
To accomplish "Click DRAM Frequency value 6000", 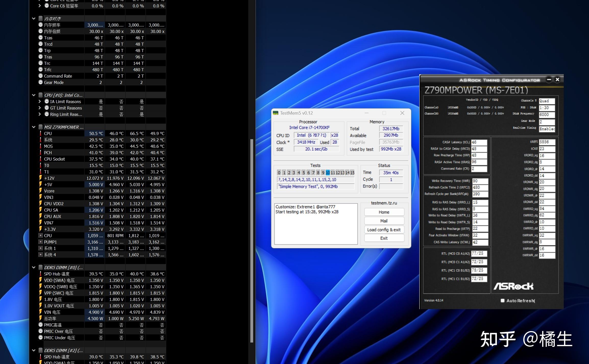I will 546,114.
